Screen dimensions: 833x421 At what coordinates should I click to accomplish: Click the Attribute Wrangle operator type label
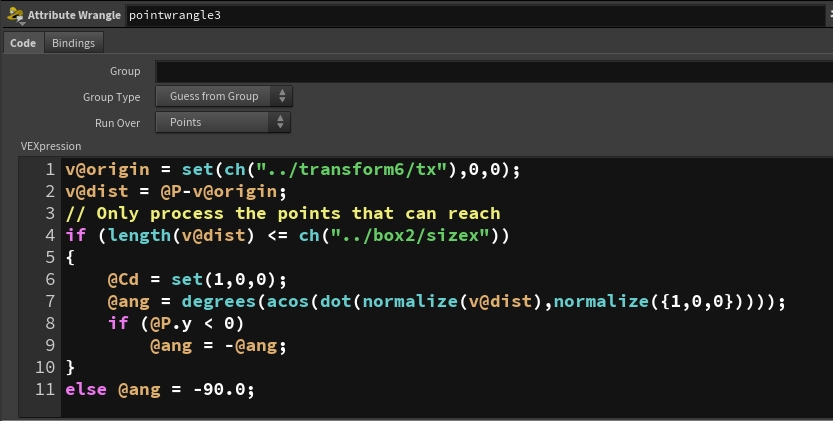(x=74, y=15)
